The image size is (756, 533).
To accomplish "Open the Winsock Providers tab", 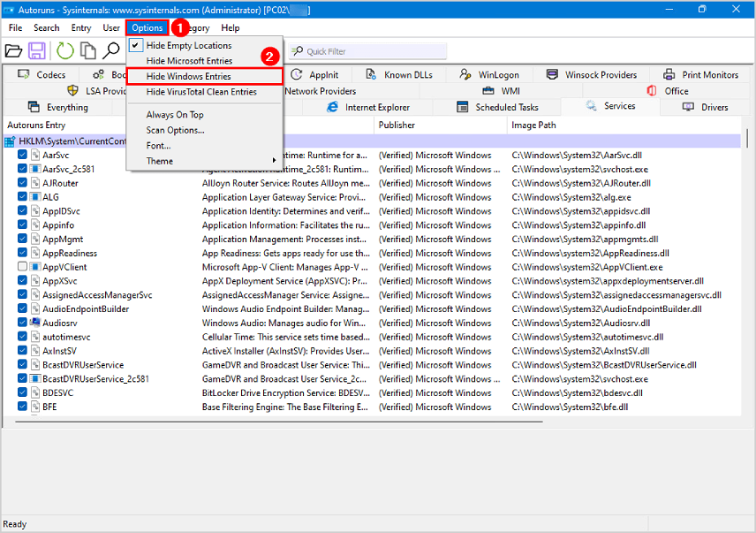I will click(592, 75).
